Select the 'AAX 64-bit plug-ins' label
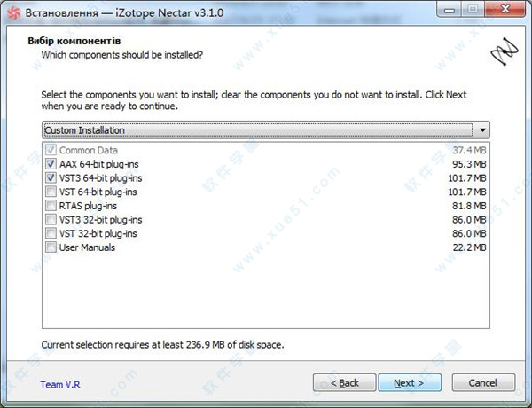The height and width of the screenshot is (408, 532). [99, 164]
